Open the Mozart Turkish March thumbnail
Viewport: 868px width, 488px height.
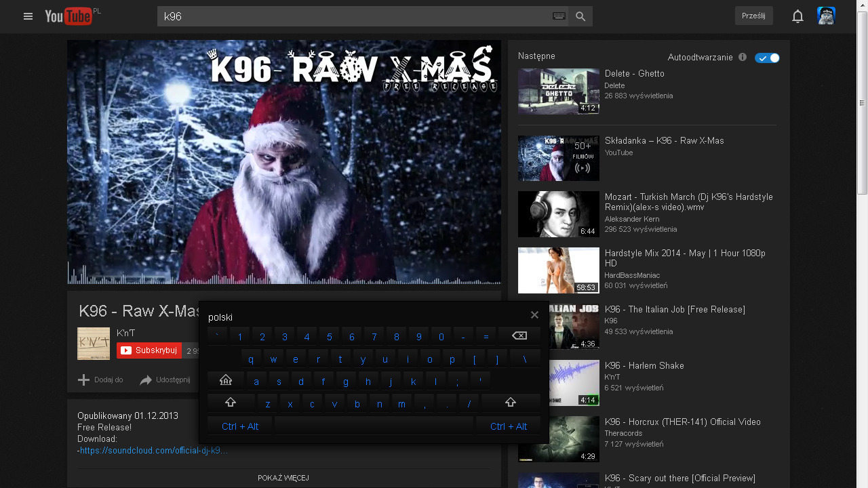(x=559, y=214)
